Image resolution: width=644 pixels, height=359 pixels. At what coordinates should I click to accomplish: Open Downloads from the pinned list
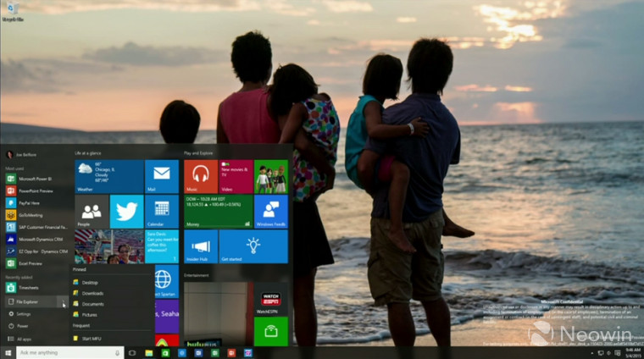point(92,293)
